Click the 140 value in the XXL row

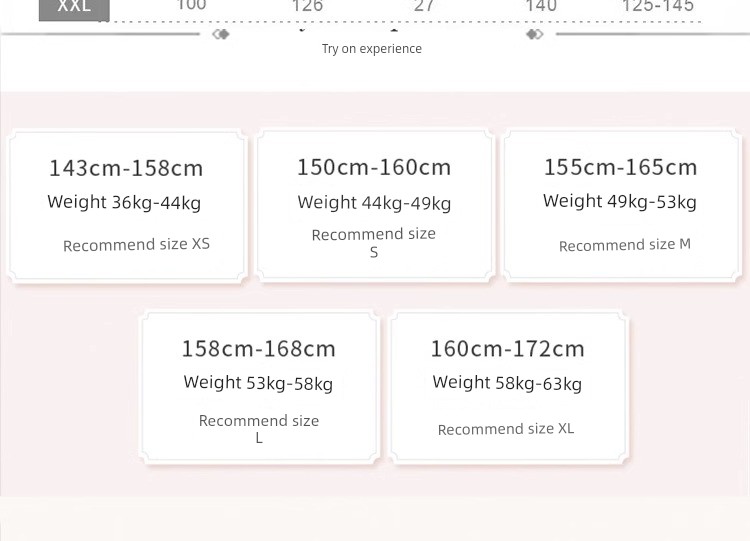(540, 7)
